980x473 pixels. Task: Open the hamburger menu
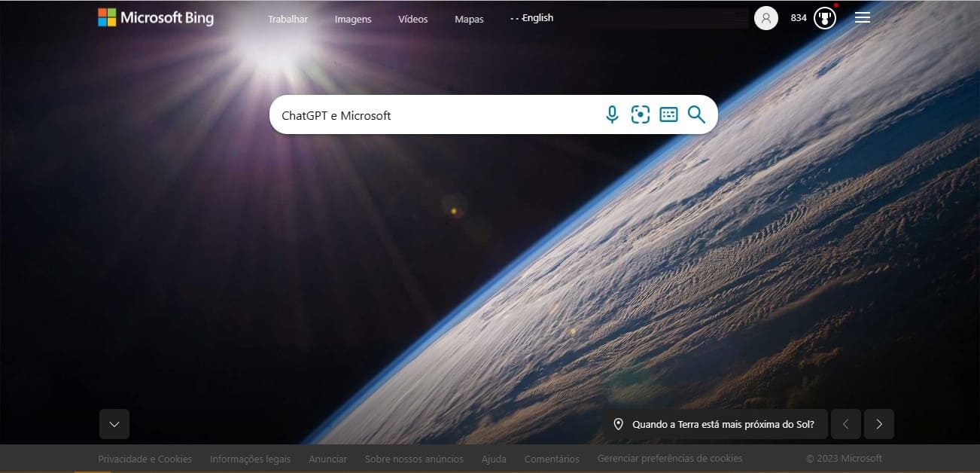pos(862,17)
